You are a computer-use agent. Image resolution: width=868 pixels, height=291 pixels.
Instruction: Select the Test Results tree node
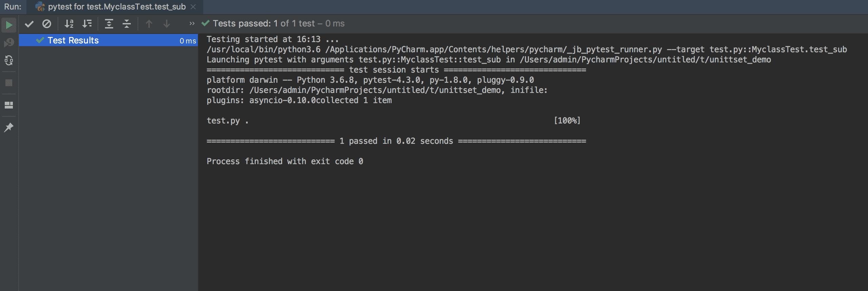pos(73,40)
